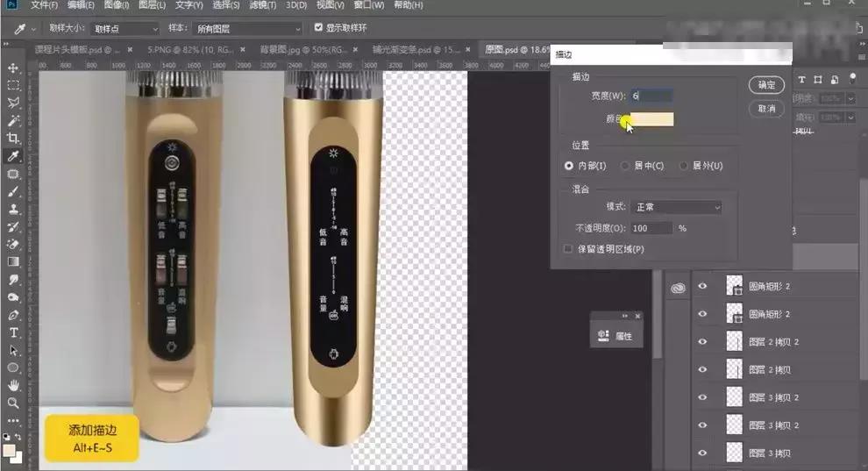Hide the 图层 2 拷贝 layer eye
This screenshot has width=868, height=471.
pyautogui.click(x=702, y=369)
